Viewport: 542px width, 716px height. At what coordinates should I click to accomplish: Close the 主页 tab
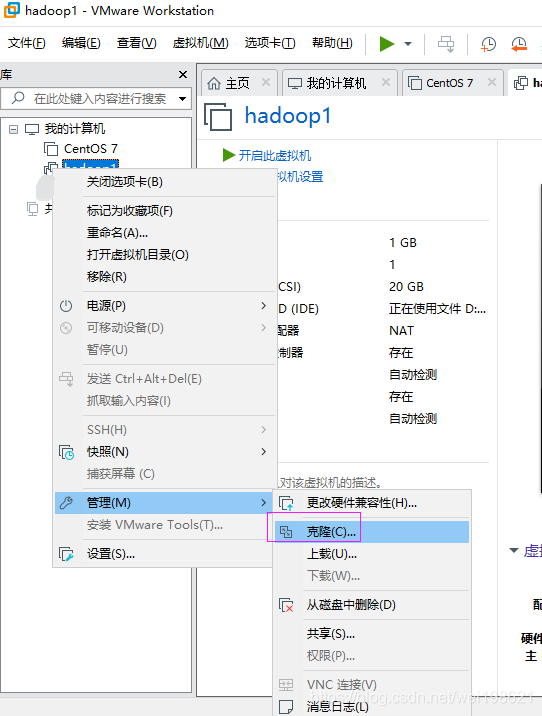pos(266,82)
